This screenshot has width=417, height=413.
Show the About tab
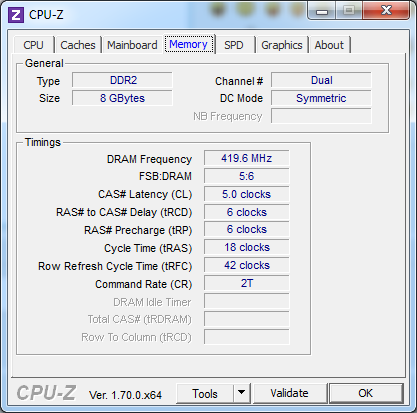coord(329,45)
